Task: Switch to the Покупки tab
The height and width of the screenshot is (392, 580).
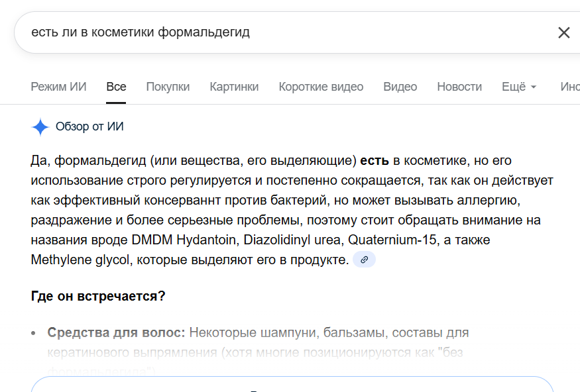Action: click(x=168, y=87)
